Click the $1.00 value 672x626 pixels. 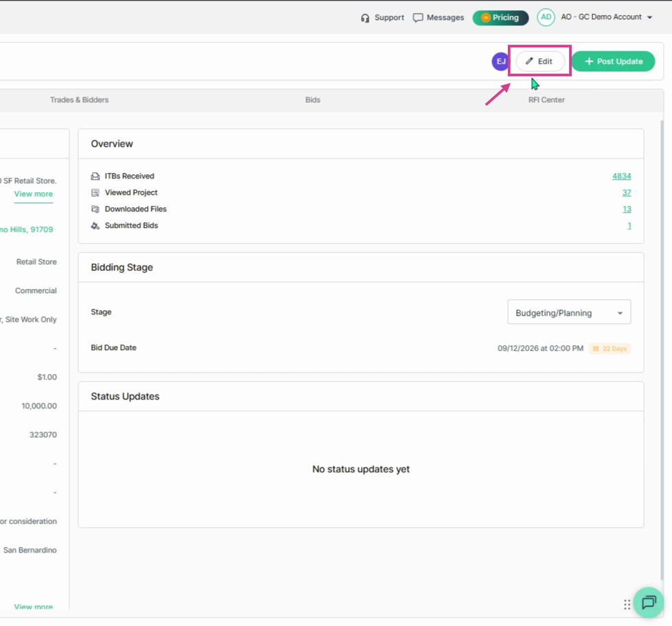point(47,378)
